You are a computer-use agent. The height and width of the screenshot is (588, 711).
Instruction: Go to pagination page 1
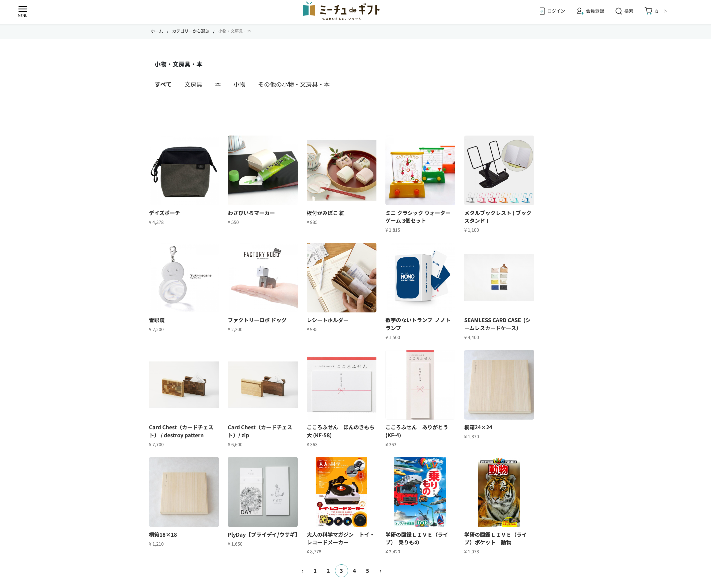click(315, 571)
